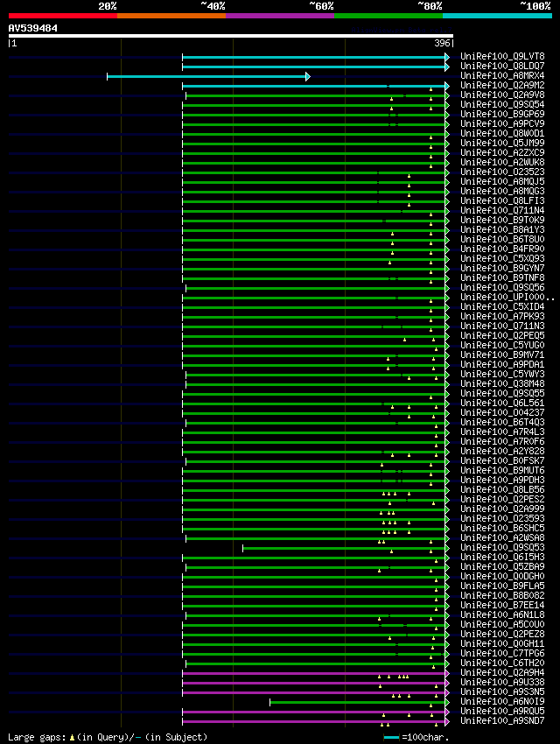Click the UniRef100_O23523 label

tap(502, 172)
